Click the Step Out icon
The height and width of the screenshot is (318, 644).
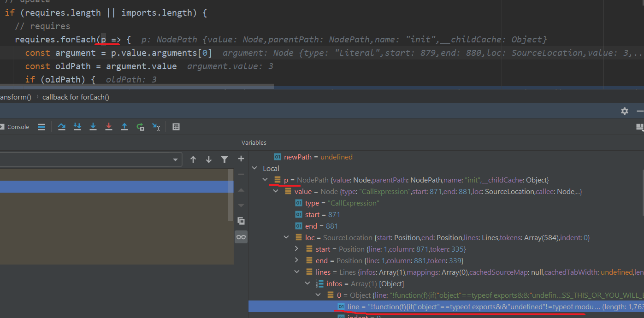coord(124,127)
